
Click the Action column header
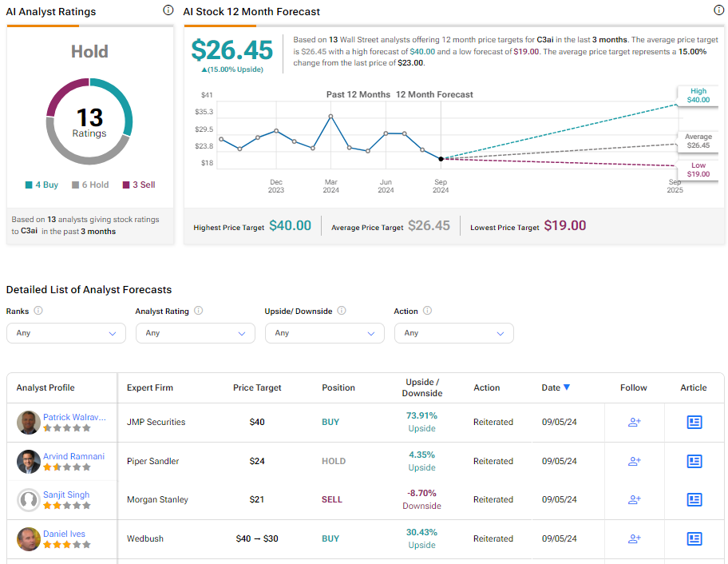487,387
